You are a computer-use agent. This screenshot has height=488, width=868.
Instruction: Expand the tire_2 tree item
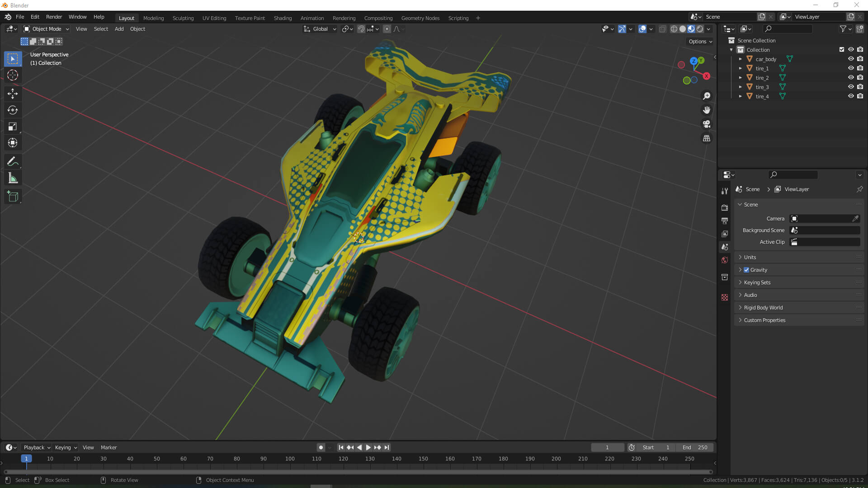(x=740, y=78)
